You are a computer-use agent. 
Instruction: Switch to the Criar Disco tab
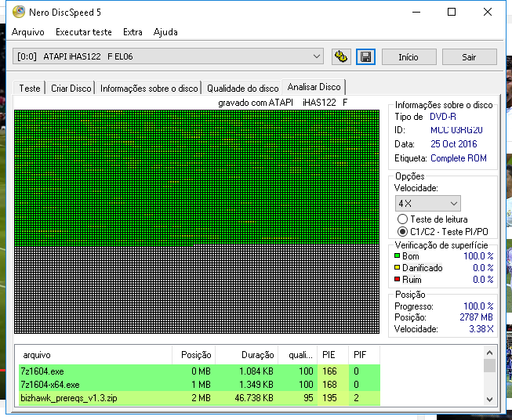click(x=71, y=88)
